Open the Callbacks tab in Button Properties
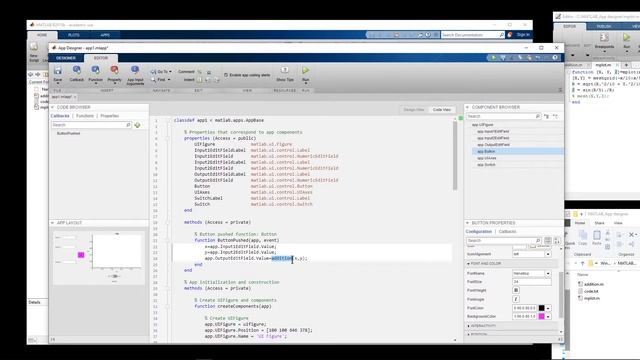640x360 pixels. click(507, 232)
